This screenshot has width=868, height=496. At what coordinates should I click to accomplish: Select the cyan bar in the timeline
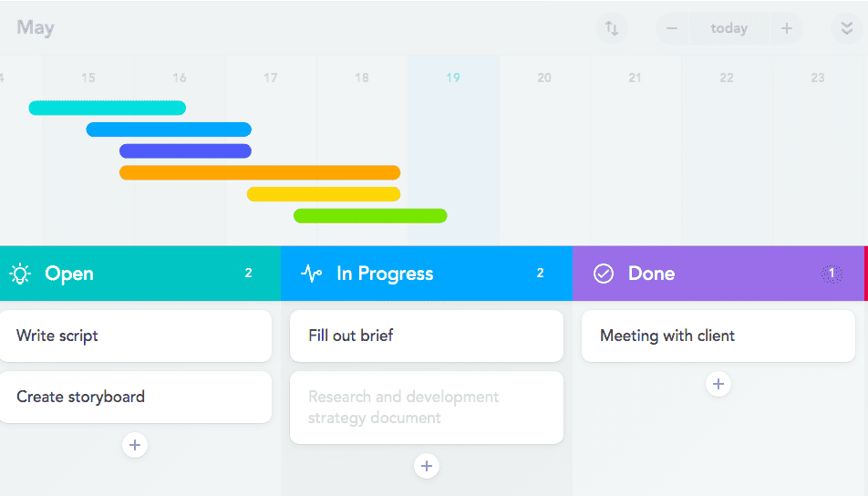point(108,108)
